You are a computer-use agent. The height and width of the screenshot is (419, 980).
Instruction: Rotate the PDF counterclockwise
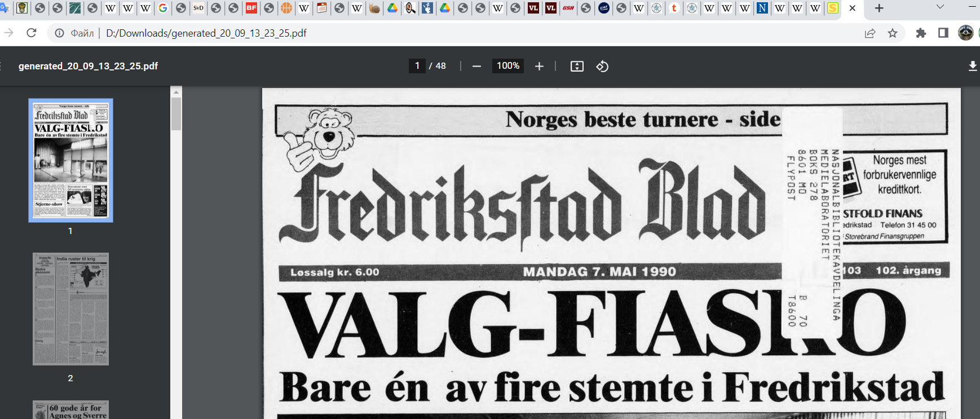coord(602,67)
